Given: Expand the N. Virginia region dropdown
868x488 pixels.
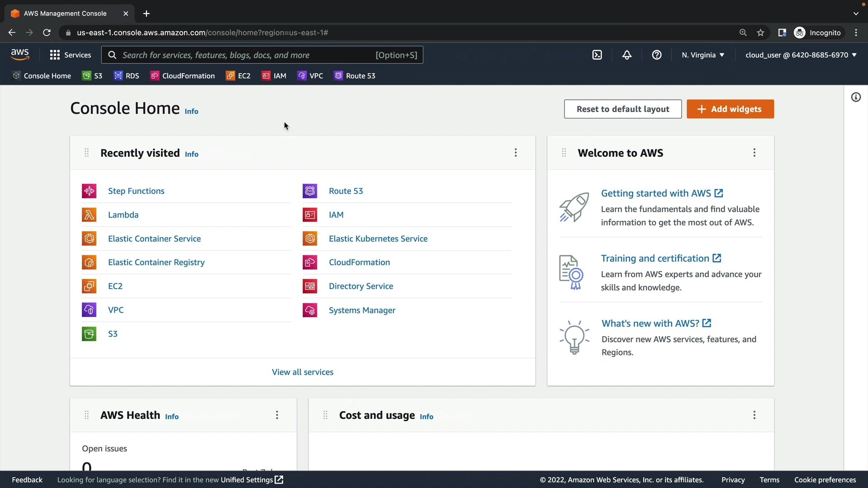Looking at the screenshot, I should coord(703,55).
